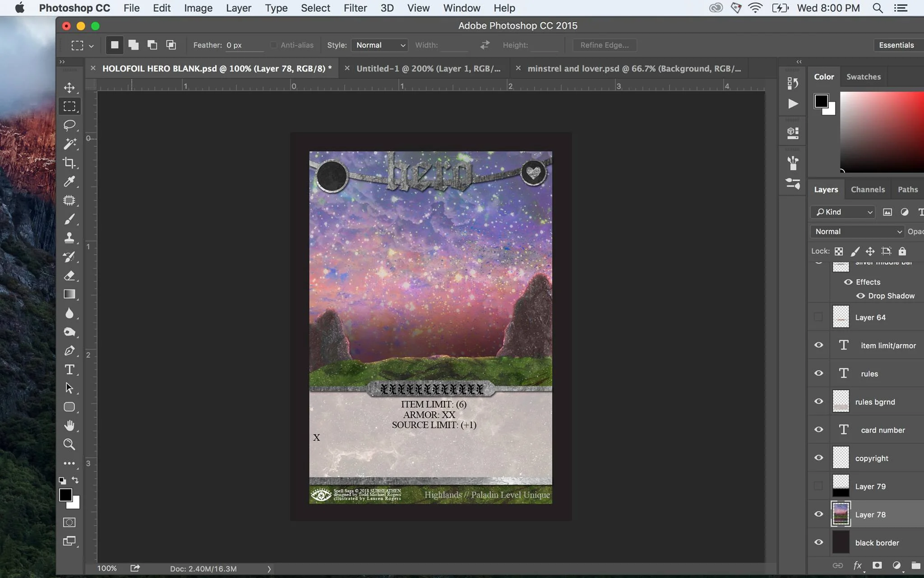Collapse the right panels double arrows
Image resolution: width=924 pixels, height=578 pixels.
click(799, 61)
